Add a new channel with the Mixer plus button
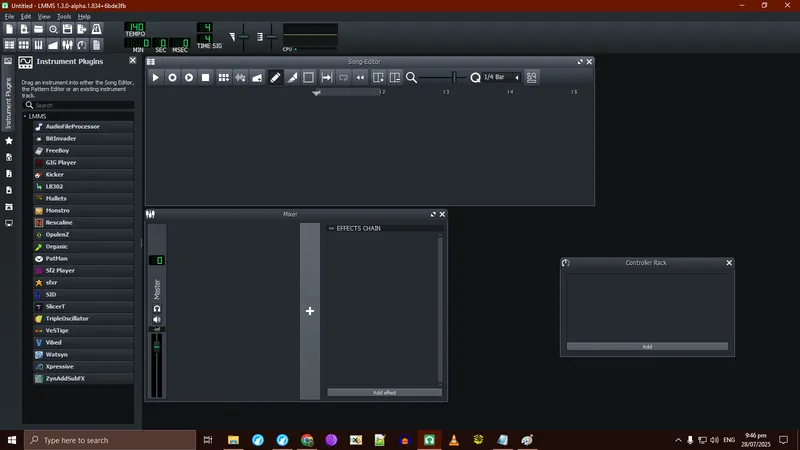Screen dimensions: 800x450 [x=310, y=311]
